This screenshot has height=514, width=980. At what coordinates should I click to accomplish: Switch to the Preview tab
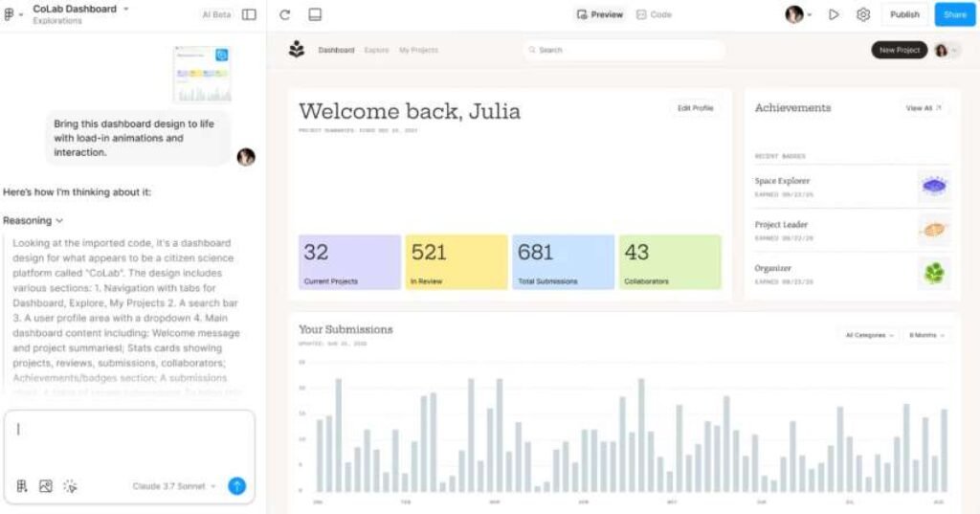click(600, 15)
